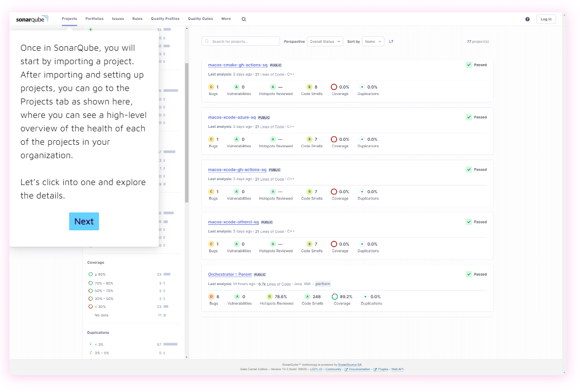Viewport: 580px width, 392px height.
Task: Click the 89.2% coverage ring of Orchestrator Parent
Action: (335, 296)
